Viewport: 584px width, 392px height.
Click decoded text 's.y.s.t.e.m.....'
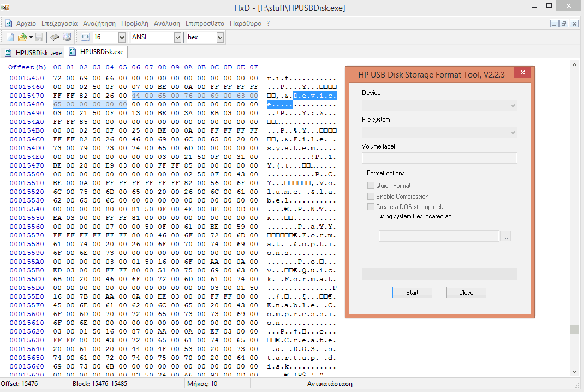click(x=302, y=148)
